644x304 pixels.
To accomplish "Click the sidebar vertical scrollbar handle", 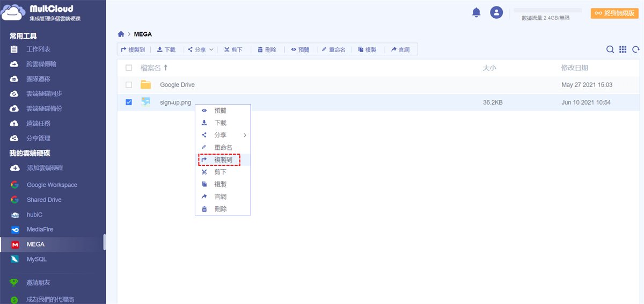I will pyautogui.click(x=105, y=242).
